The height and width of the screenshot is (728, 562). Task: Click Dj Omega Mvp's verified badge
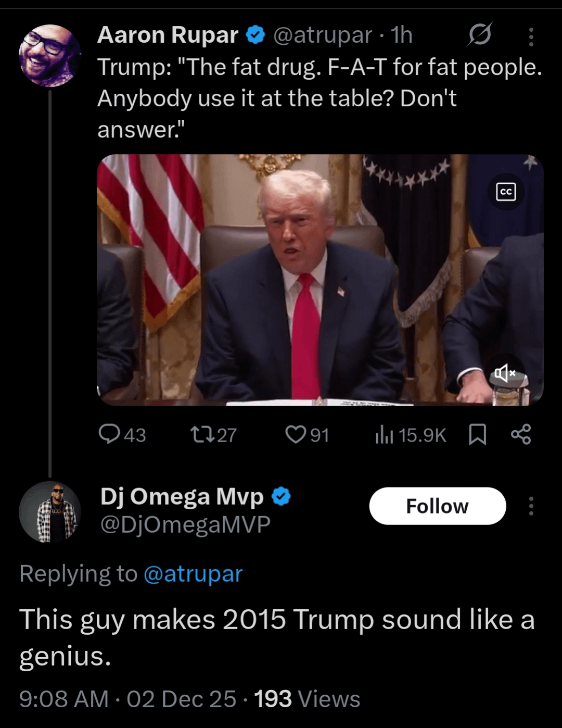[x=281, y=496]
